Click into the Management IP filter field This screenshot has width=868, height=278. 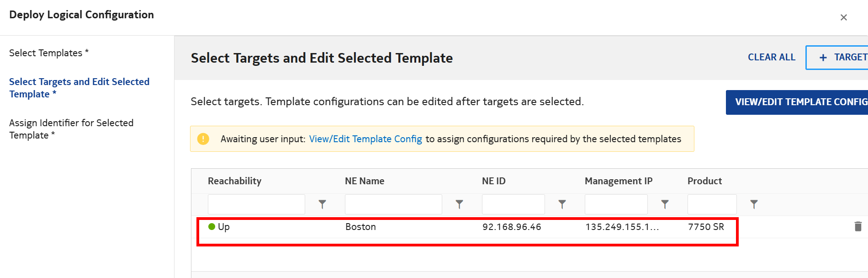coord(616,204)
